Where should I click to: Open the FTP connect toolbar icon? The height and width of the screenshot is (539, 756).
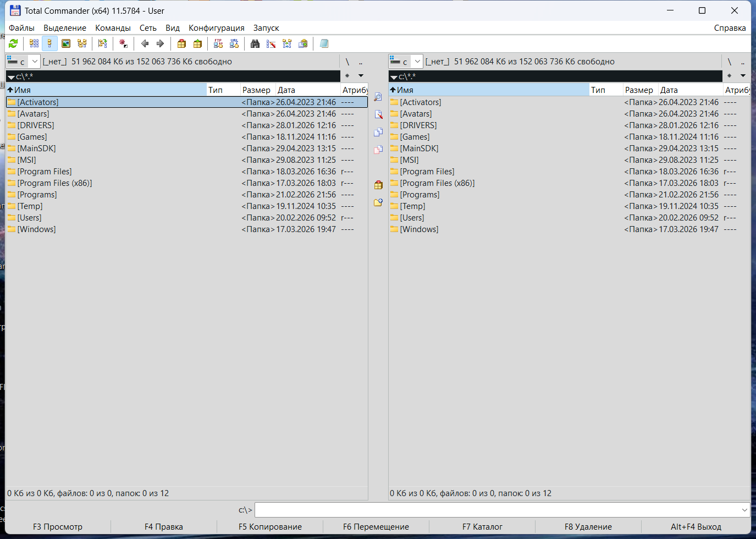coord(218,43)
